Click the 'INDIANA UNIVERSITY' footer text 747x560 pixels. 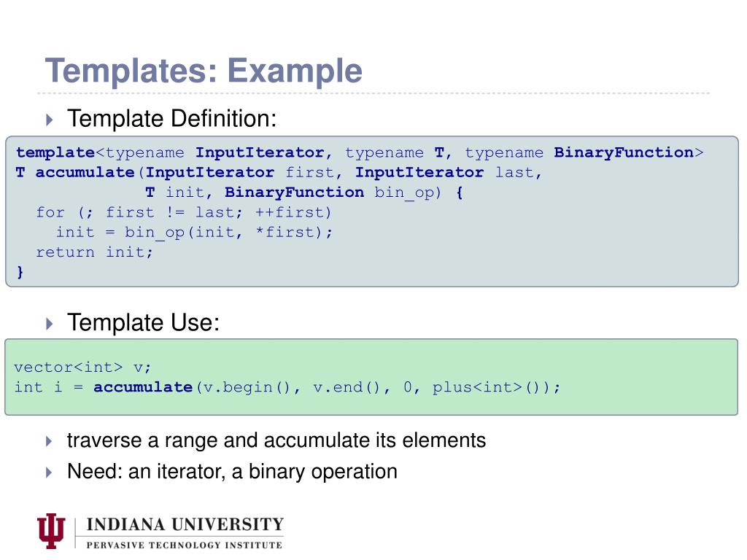pos(185,525)
